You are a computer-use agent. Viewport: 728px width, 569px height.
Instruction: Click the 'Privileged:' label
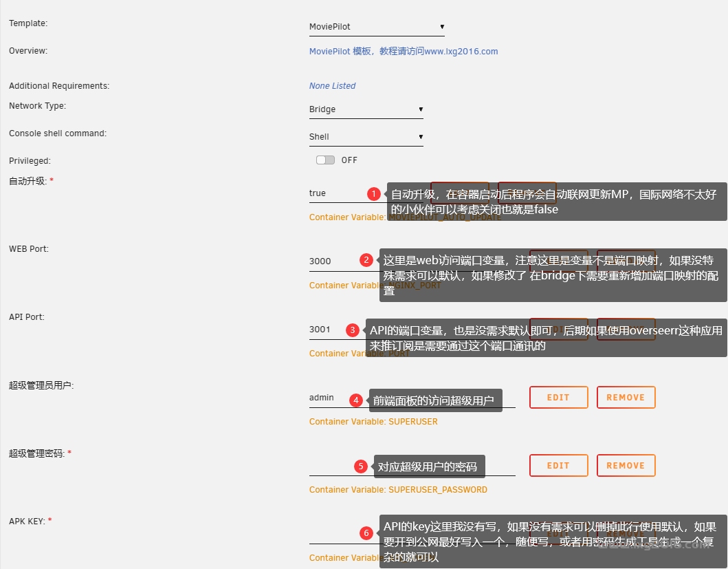pos(30,161)
